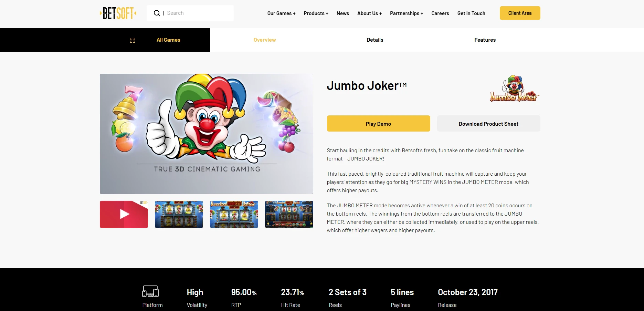Click the 95.00% RTP value

pos(244,292)
